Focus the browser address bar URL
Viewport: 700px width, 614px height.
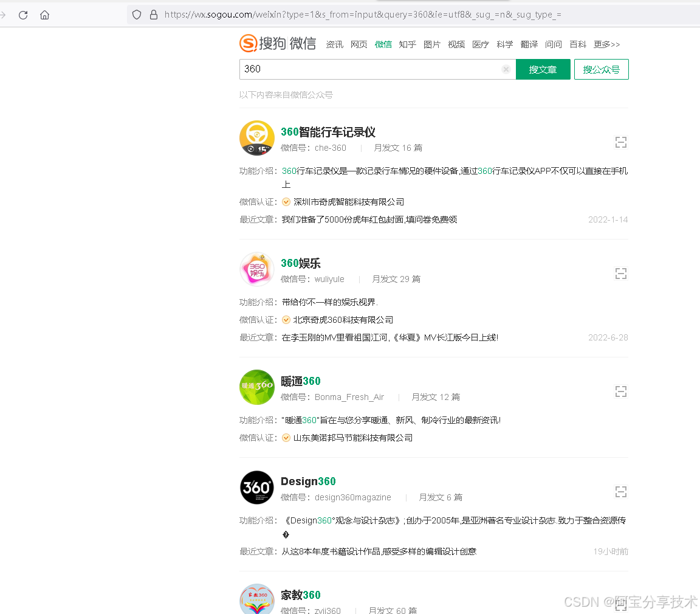[x=363, y=15]
